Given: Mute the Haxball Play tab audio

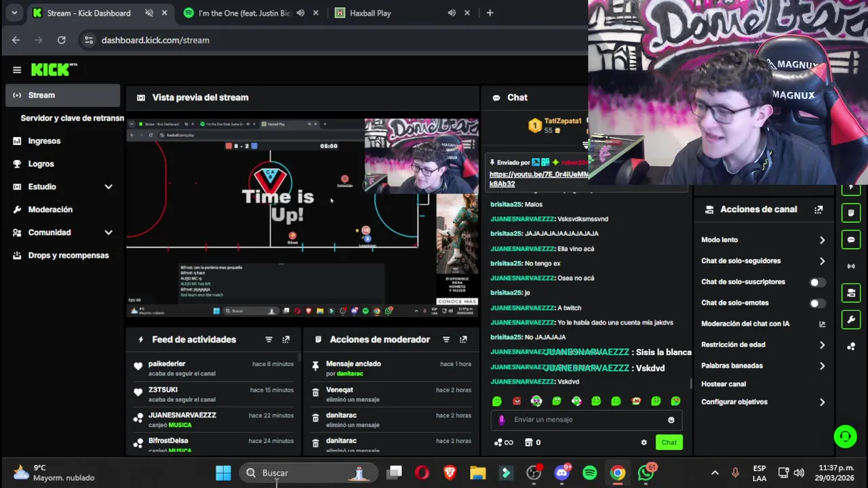Looking at the screenshot, I should point(452,13).
